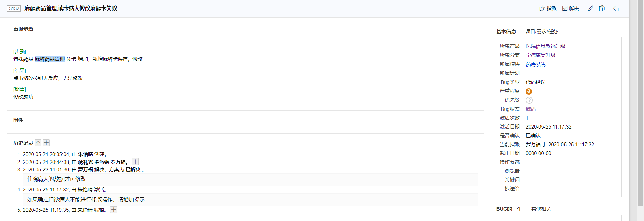Screen dimensions: 644x221
Task: Click the copy bug icon
Action: (x=602, y=8)
